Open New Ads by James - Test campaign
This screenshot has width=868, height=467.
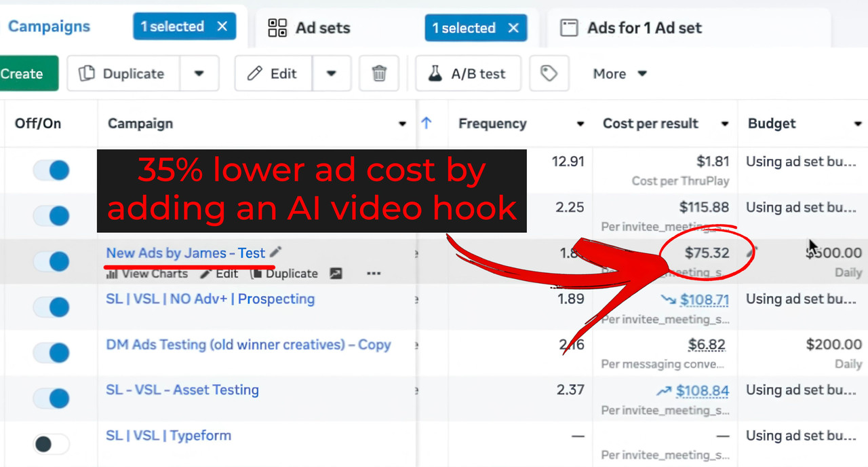tap(185, 253)
